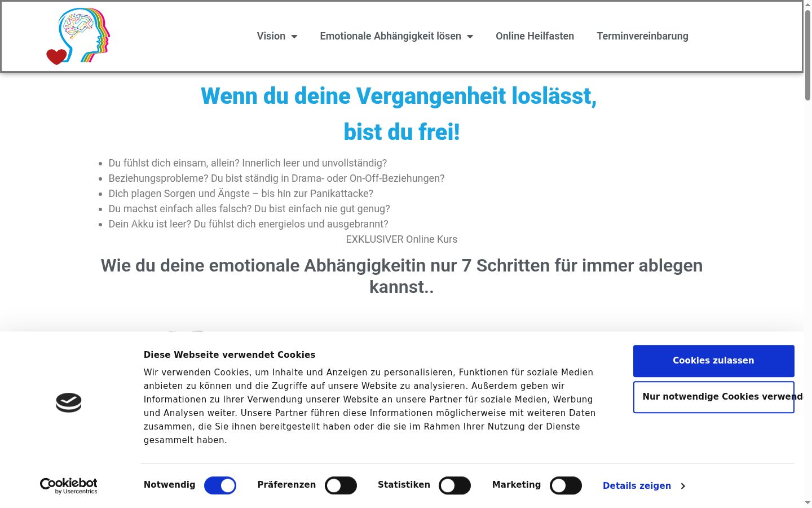This screenshot has height=508, width=812.
Task: Open Details zeigen link
Action: 637,485
